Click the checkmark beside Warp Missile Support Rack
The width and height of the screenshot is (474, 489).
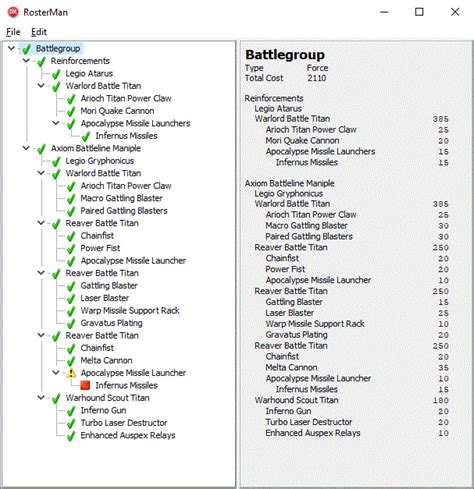point(71,311)
